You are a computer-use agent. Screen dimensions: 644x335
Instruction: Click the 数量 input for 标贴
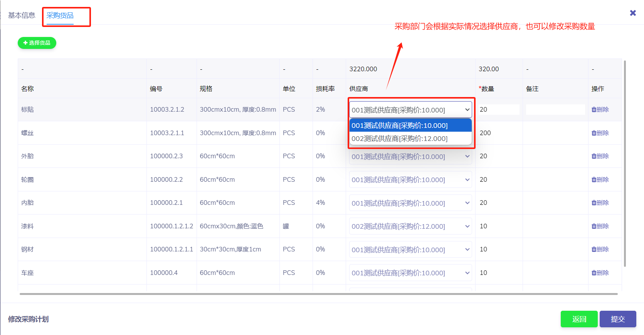(499, 110)
